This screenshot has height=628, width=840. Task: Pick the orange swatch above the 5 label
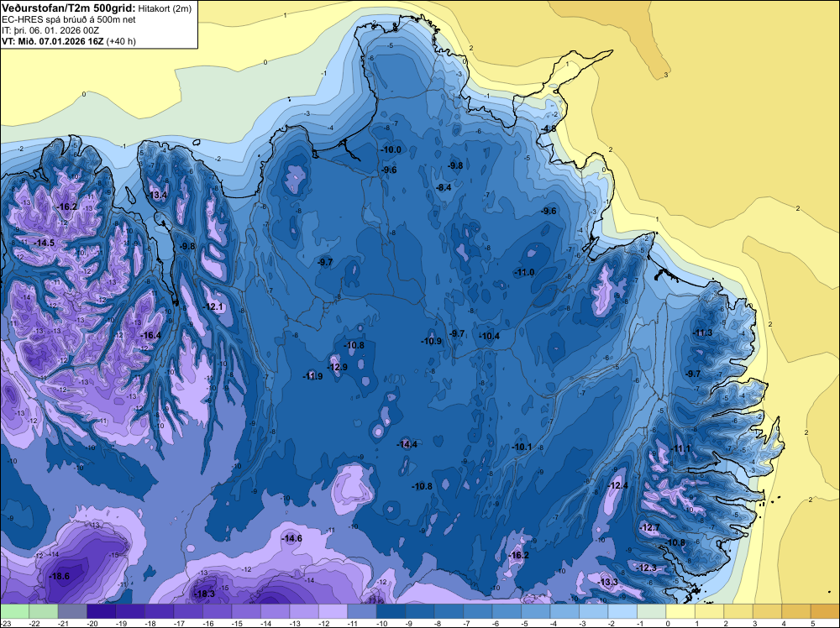click(825, 611)
